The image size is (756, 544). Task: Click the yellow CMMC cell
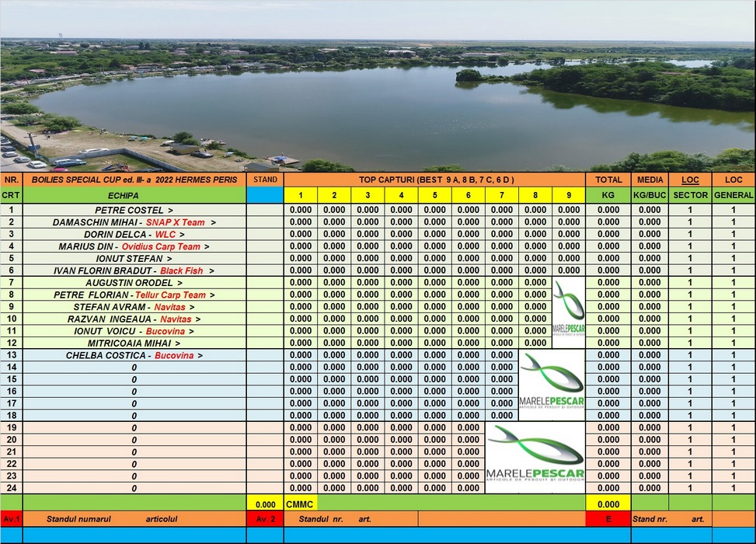(300, 504)
